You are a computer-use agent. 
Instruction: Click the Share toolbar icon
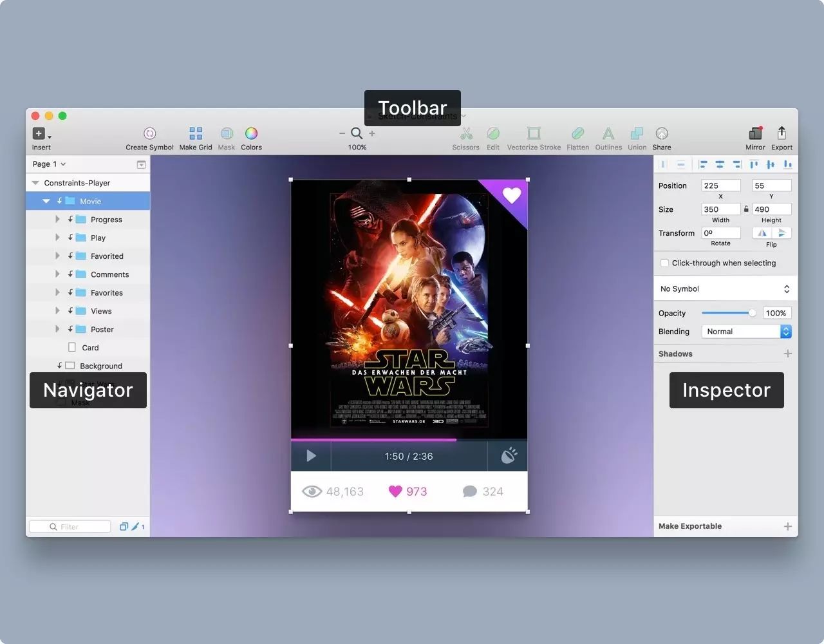662,133
